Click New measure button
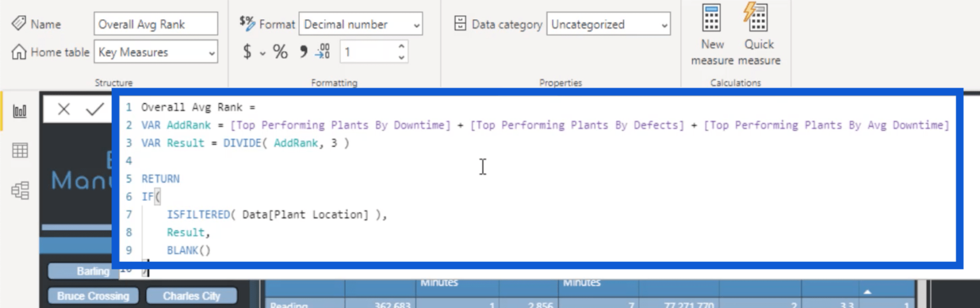Image resolution: width=980 pixels, height=308 pixels. point(712,35)
